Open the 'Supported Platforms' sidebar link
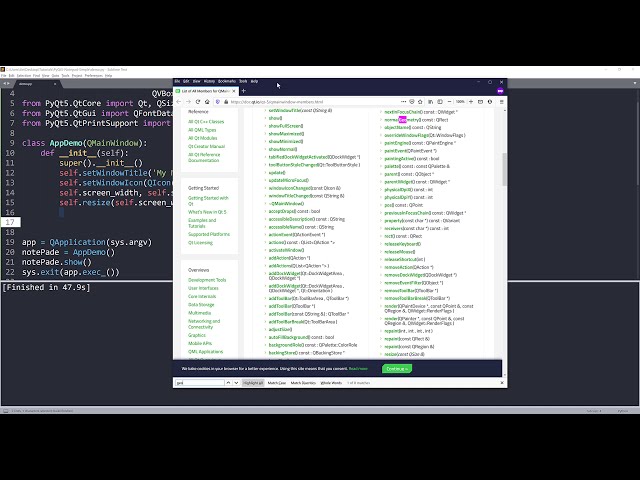The image size is (640, 480). coord(208,234)
